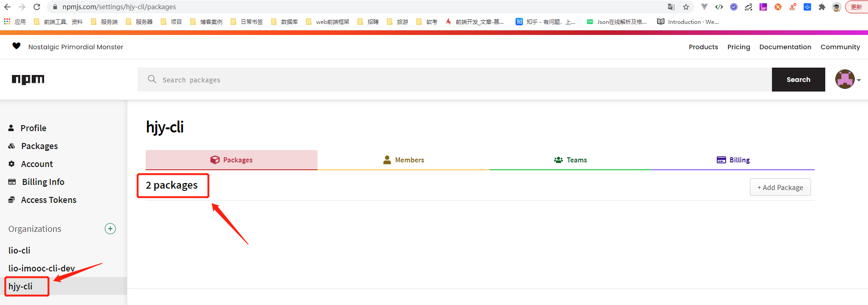Open the 应用 apps grid shortcut
This screenshot has height=305, width=868.
click(15, 22)
